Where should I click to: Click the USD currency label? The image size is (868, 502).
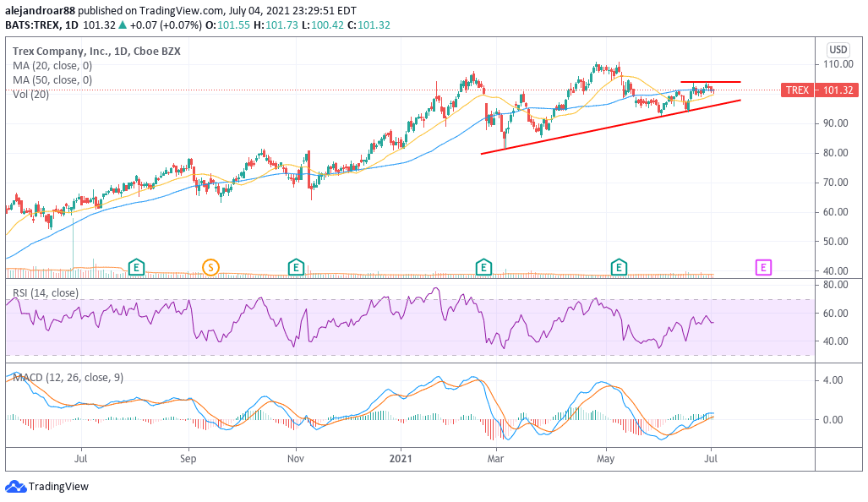(x=838, y=50)
